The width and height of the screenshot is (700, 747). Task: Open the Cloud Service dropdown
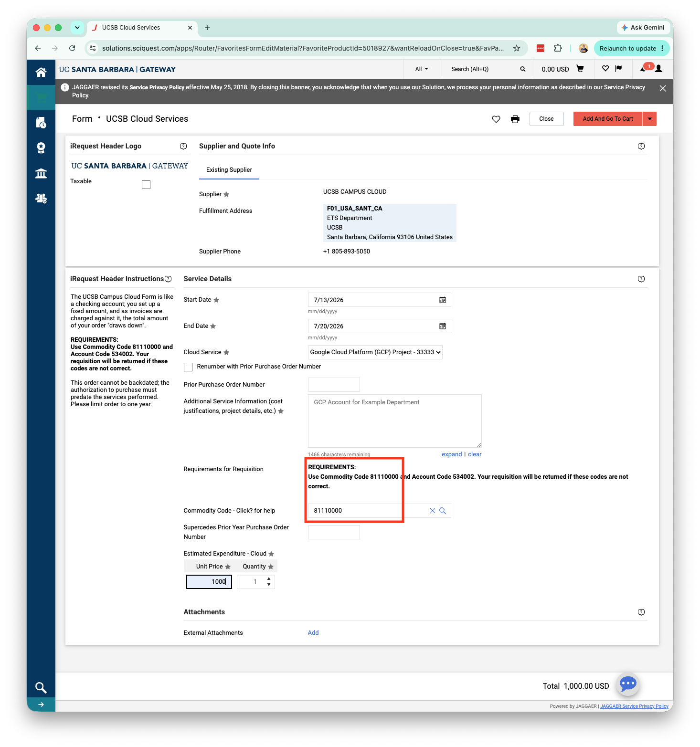coord(375,352)
